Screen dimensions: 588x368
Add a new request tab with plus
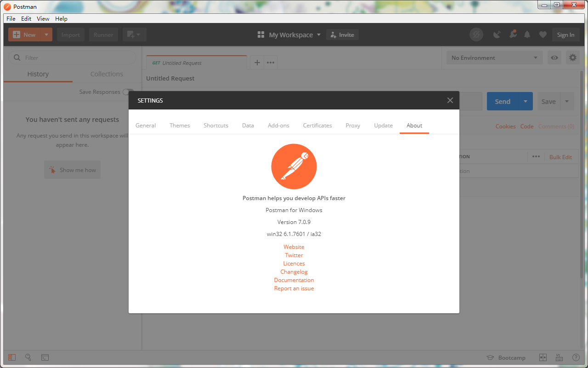coord(257,63)
